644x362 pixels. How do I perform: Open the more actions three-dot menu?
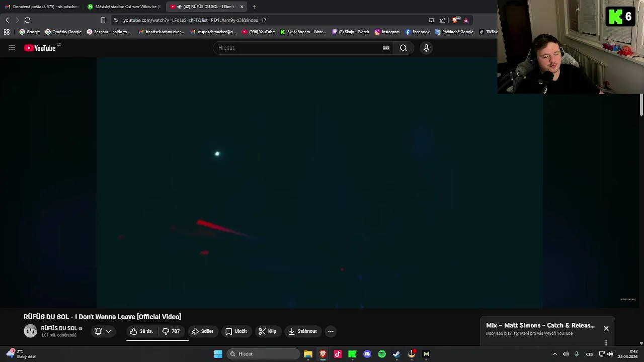331,331
